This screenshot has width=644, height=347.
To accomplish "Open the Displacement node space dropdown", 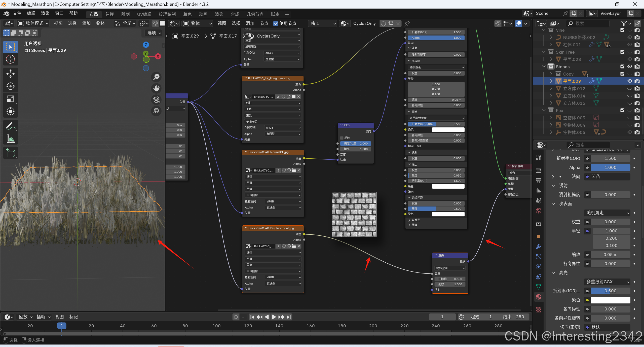I will (x=450, y=268).
